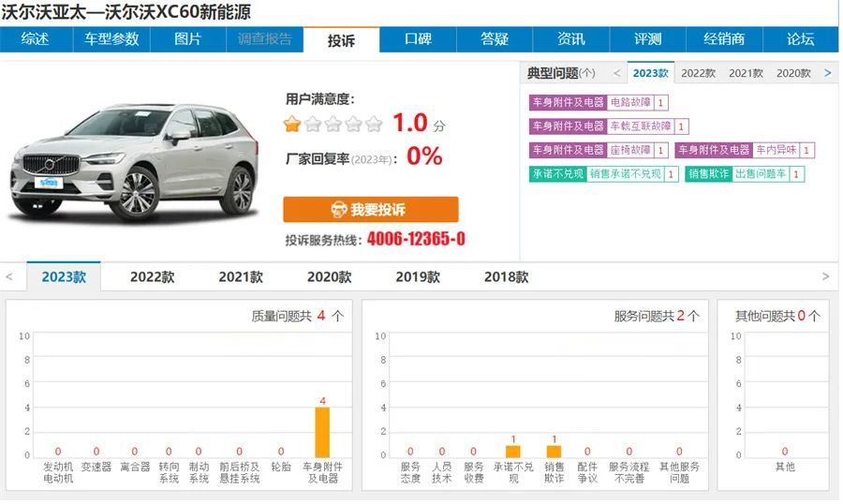Select the 论坛 forum tab

click(800, 39)
